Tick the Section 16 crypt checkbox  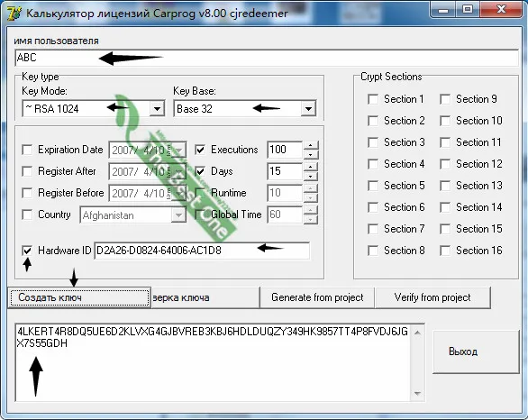(x=445, y=251)
